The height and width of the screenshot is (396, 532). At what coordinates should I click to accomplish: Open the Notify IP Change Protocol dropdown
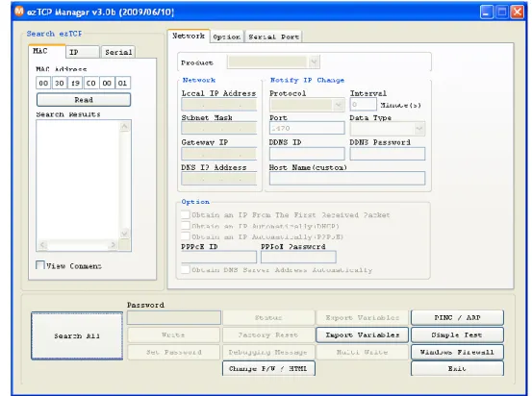coord(307,105)
